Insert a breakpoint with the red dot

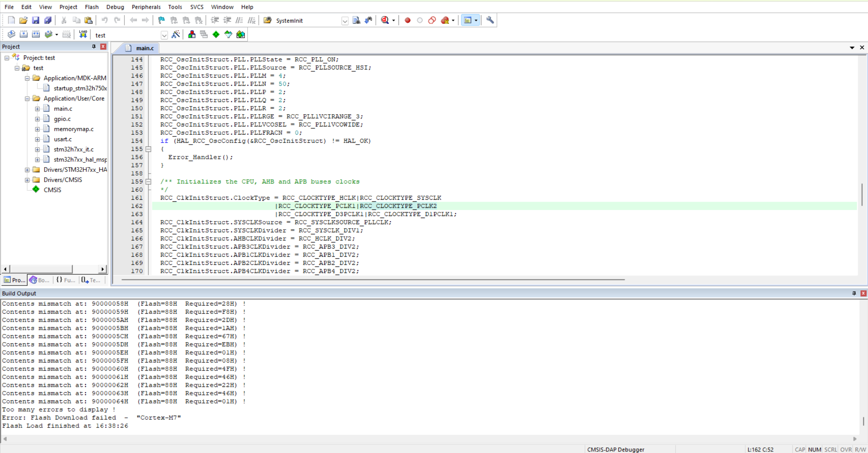(407, 20)
